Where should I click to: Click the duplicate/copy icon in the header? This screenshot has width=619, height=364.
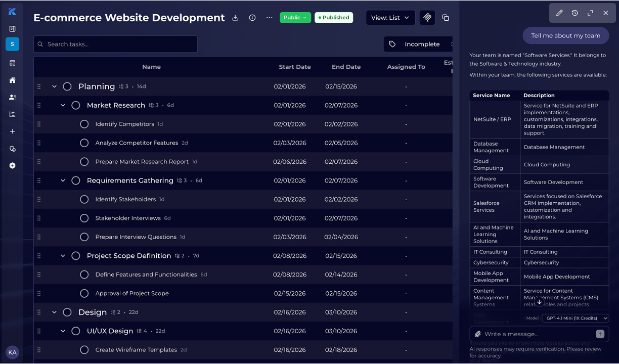(x=446, y=18)
